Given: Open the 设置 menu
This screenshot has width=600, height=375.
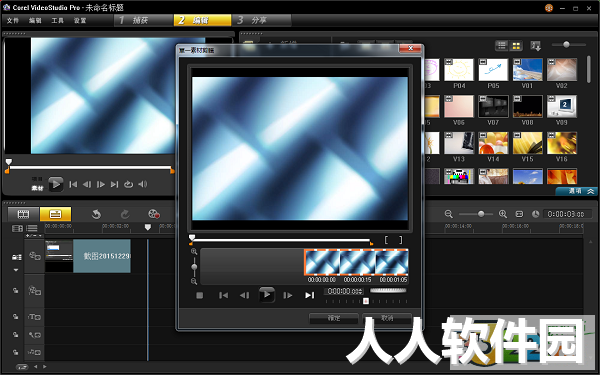Looking at the screenshot, I should (x=80, y=21).
